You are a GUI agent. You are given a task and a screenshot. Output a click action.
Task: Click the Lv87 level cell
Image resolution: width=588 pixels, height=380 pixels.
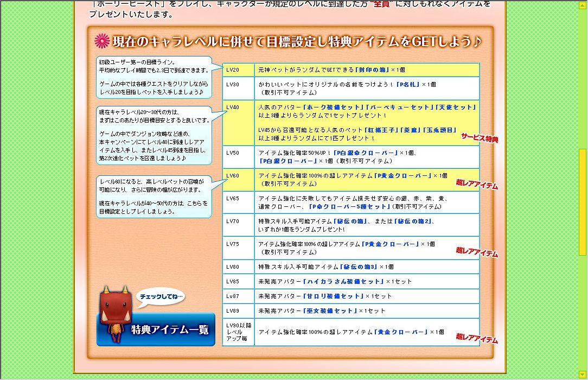tap(239, 296)
